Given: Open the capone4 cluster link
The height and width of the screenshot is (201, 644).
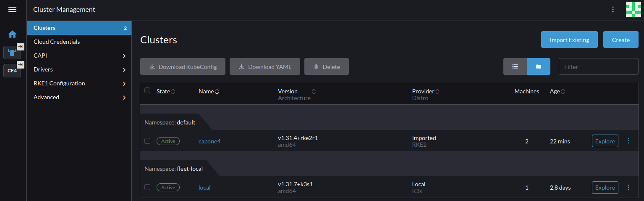Looking at the screenshot, I should point(209,141).
